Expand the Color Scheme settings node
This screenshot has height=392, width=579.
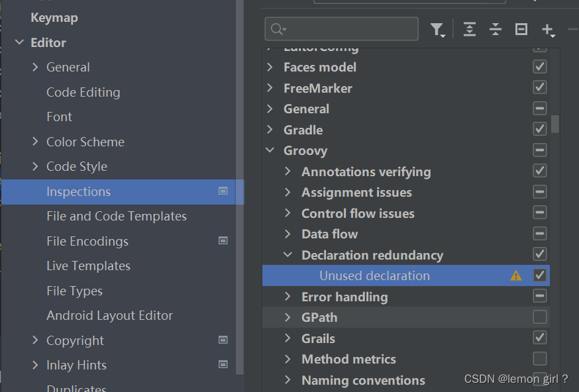pos(35,141)
